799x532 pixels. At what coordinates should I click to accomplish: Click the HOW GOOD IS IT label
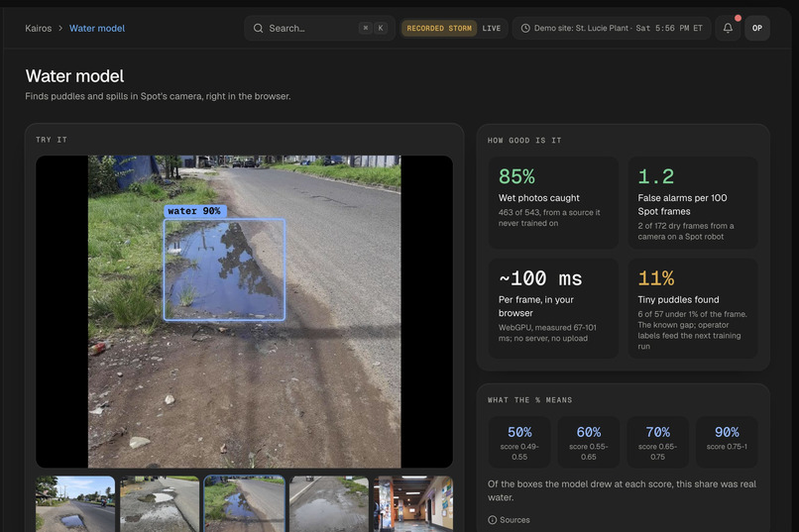(x=524, y=140)
